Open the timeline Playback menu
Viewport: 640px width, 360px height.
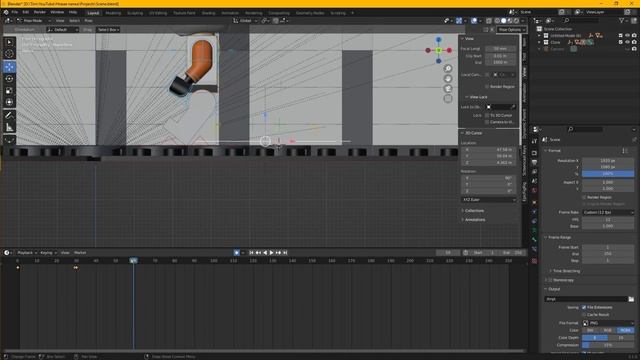(x=27, y=253)
